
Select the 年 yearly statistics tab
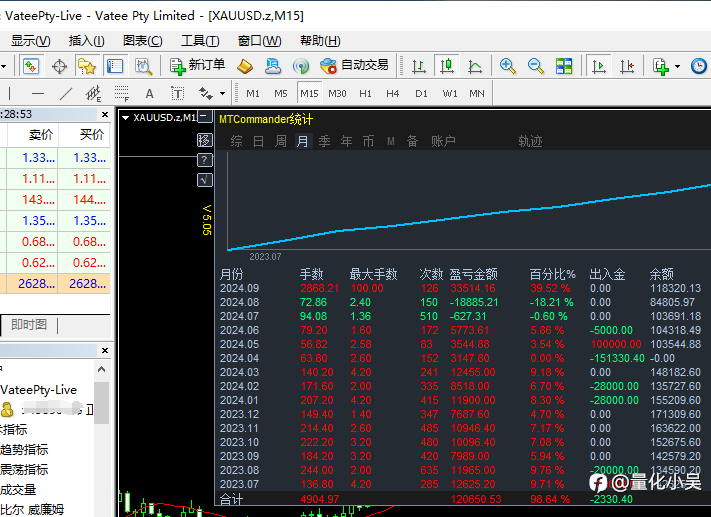(x=346, y=141)
